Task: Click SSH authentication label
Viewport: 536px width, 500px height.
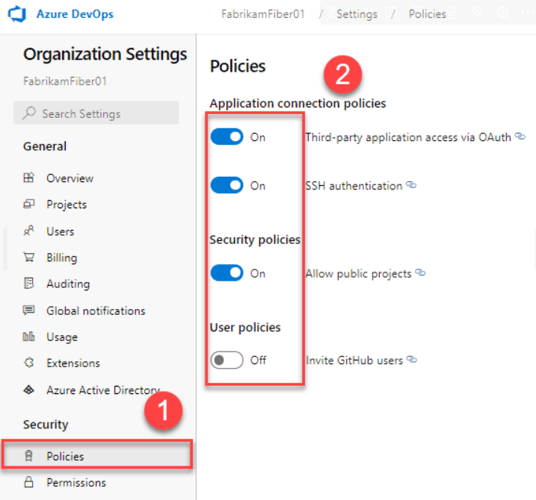Action: pos(354,186)
